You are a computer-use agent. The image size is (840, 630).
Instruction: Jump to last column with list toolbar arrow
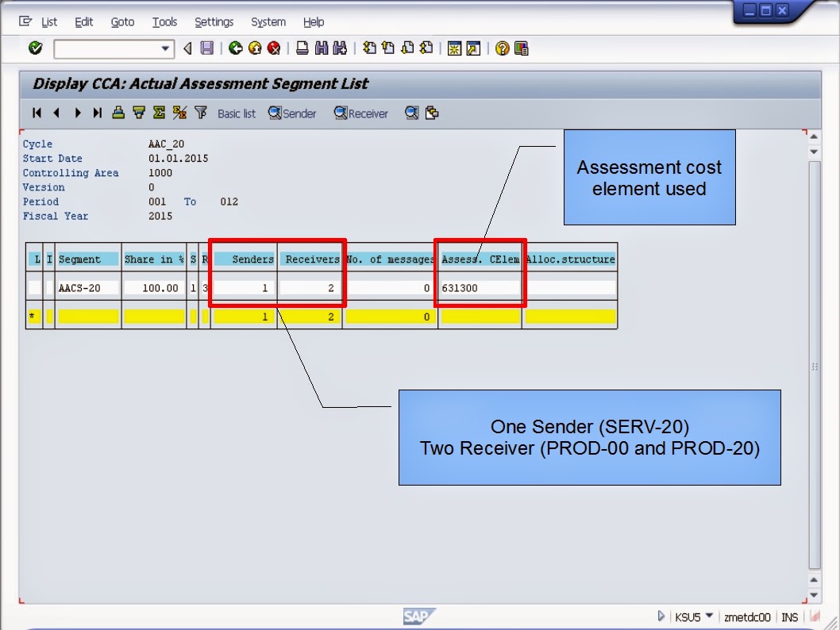[97, 113]
